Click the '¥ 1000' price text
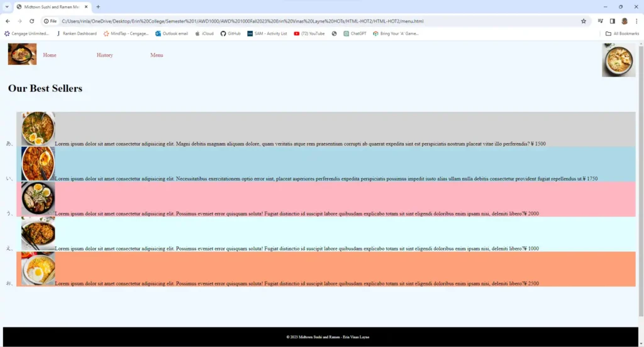This screenshot has height=347, width=644. tap(531, 249)
